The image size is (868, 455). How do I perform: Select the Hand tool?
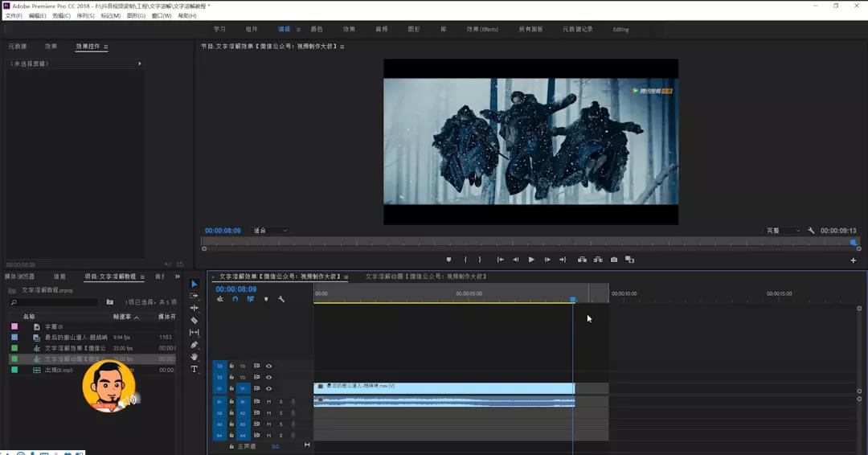coord(194,357)
